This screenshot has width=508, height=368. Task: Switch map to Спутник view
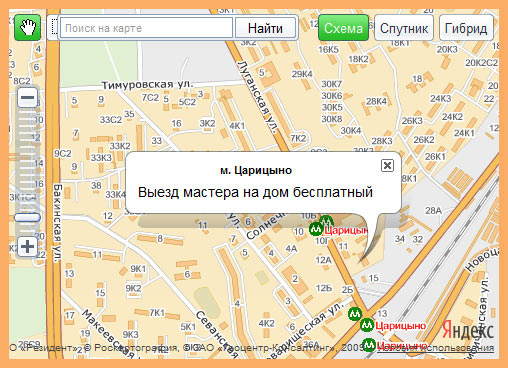(x=404, y=28)
